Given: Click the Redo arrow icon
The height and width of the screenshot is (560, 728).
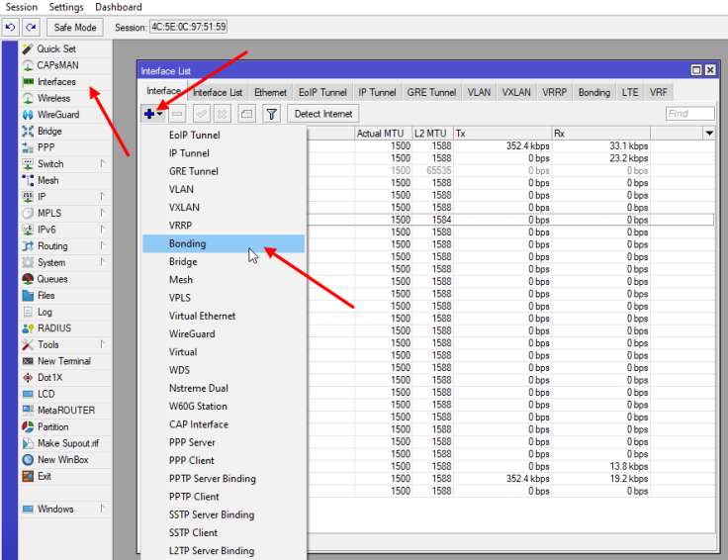Looking at the screenshot, I should (x=30, y=27).
